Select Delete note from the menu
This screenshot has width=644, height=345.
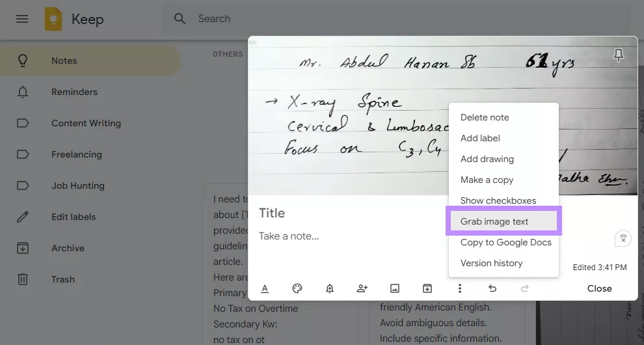pyautogui.click(x=503, y=118)
